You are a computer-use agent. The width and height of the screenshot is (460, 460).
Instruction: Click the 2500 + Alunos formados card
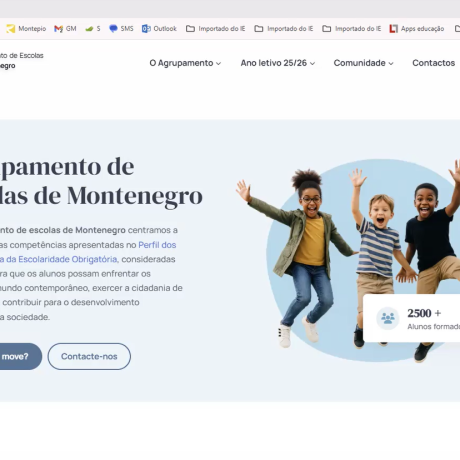tap(412, 318)
